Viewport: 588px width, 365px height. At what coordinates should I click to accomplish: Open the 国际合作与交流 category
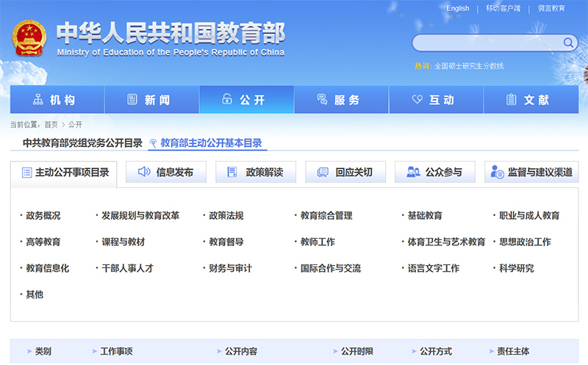[x=330, y=268]
